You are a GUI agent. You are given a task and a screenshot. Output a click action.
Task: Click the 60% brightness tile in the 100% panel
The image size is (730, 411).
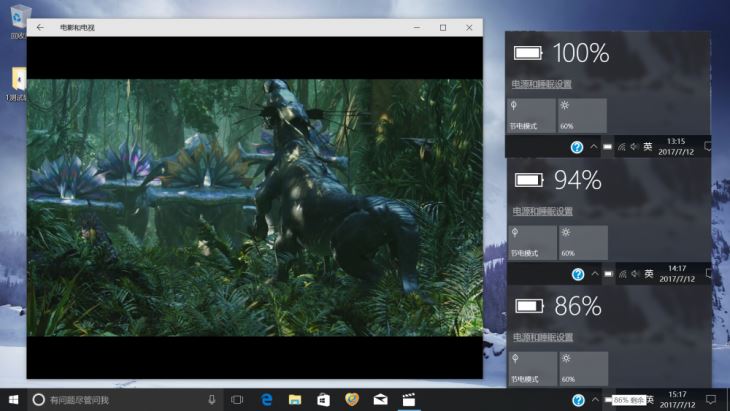coord(582,115)
